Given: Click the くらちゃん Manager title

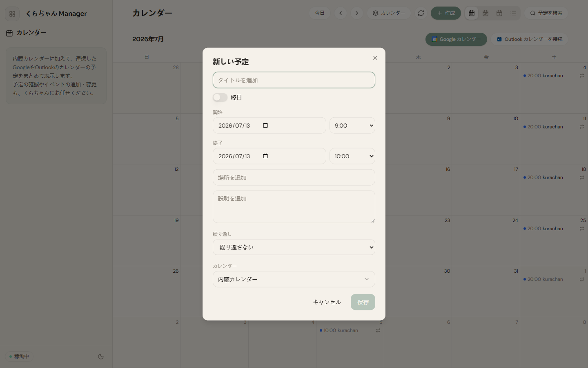Looking at the screenshot, I should [x=56, y=13].
